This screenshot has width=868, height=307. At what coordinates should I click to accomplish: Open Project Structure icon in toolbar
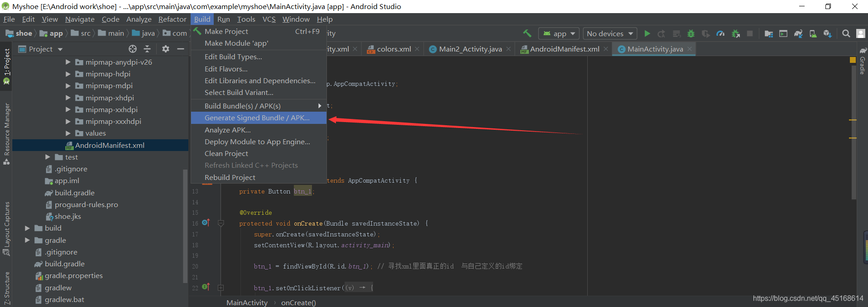[x=769, y=33]
